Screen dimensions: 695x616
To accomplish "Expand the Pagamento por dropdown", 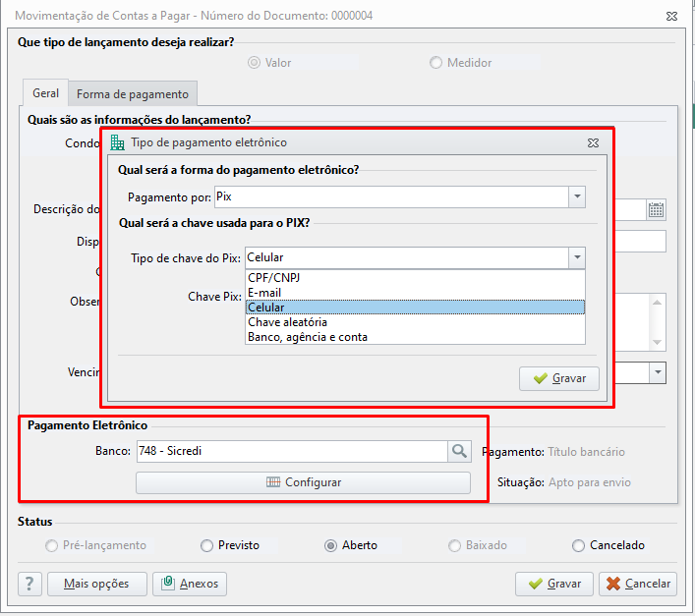I will (x=577, y=196).
